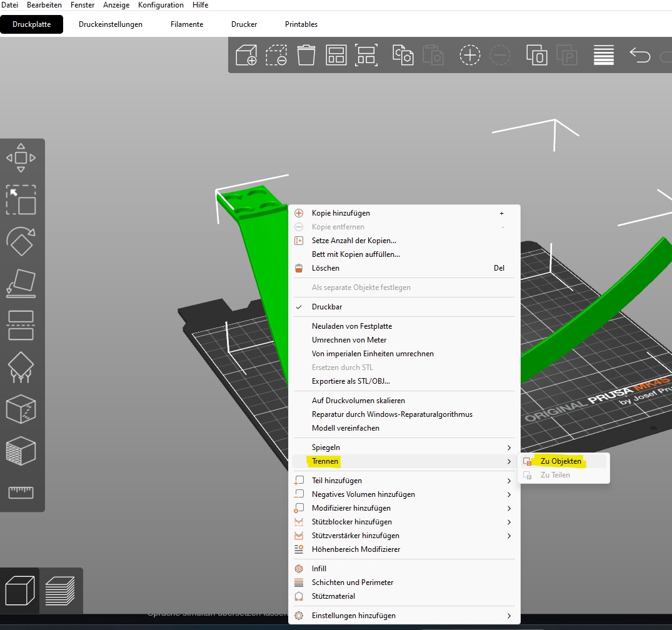Switch to sliced layers preview view
Screen dimensions: 672x630
pos(60,590)
